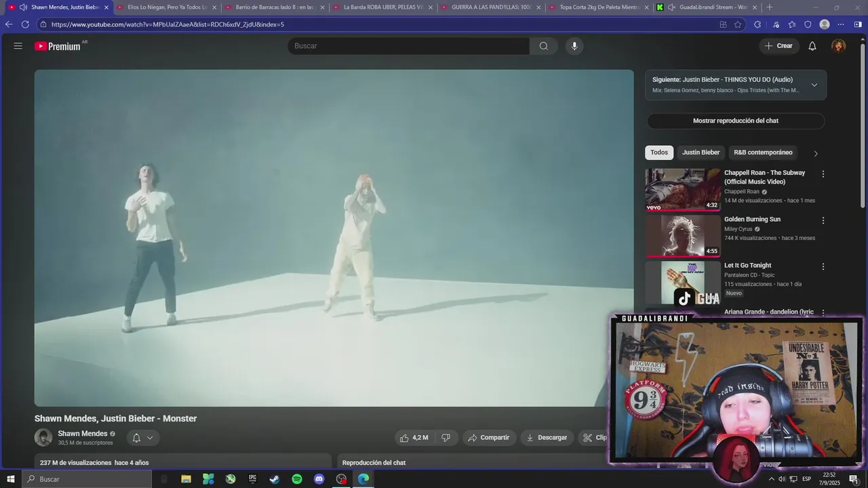The width and height of the screenshot is (868, 488).
Task: Open File Explorer from the taskbar
Action: tap(186, 479)
